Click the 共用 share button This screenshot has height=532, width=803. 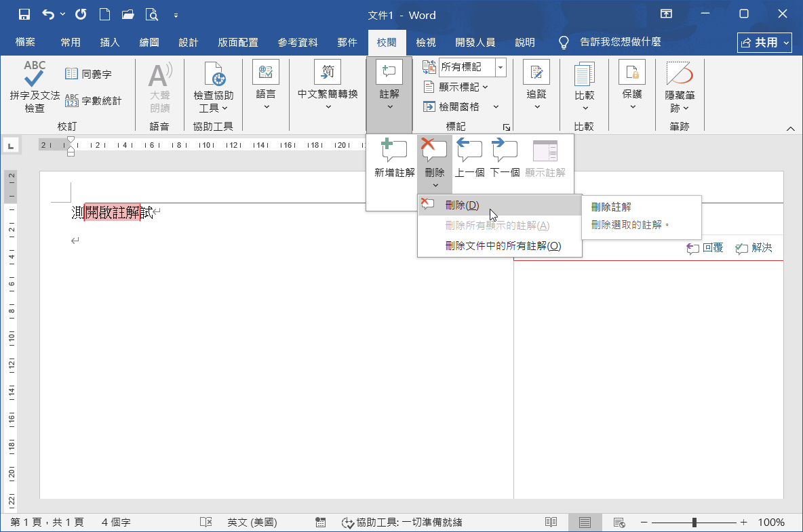click(764, 42)
